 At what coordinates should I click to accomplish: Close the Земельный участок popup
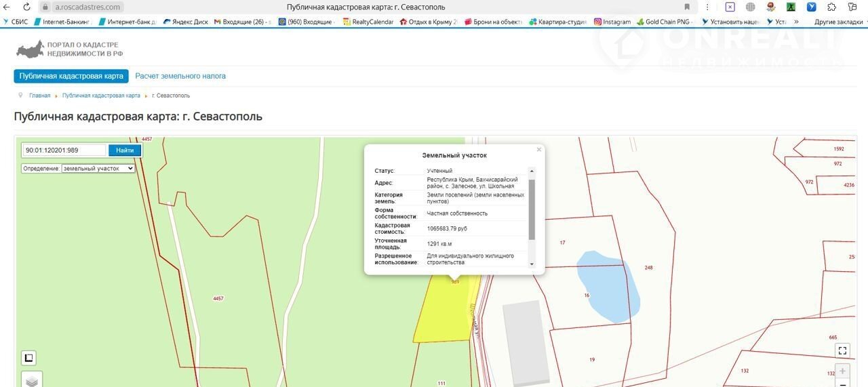pos(539,149)
